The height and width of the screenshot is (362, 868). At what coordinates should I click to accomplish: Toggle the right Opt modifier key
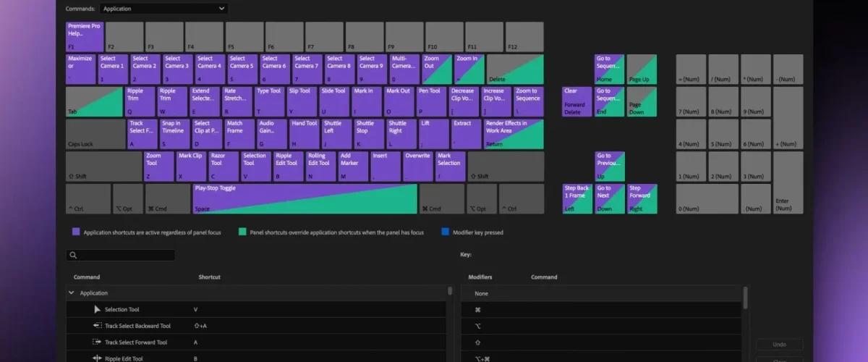[482, 199]
